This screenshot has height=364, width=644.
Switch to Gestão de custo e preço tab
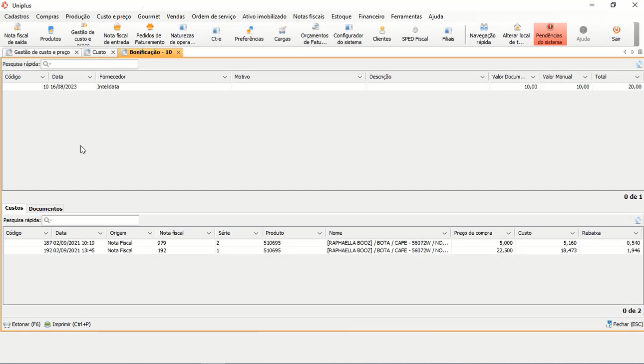click(42, 52)
